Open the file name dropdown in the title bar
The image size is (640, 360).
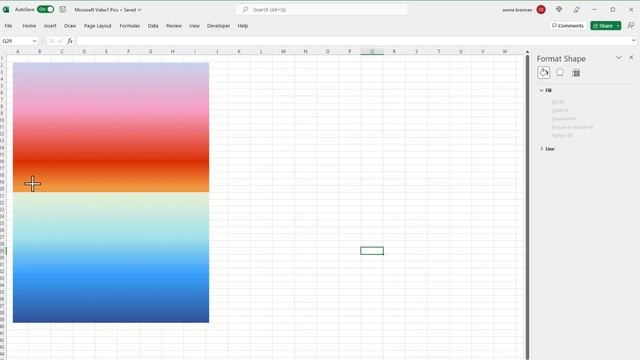pyautogui.click(x=139, y=9)
